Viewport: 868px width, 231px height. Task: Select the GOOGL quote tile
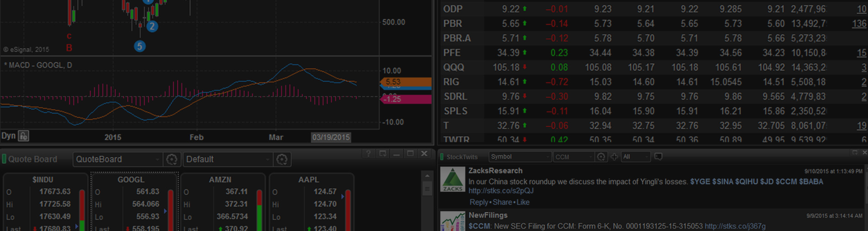(x=135, y=203)
